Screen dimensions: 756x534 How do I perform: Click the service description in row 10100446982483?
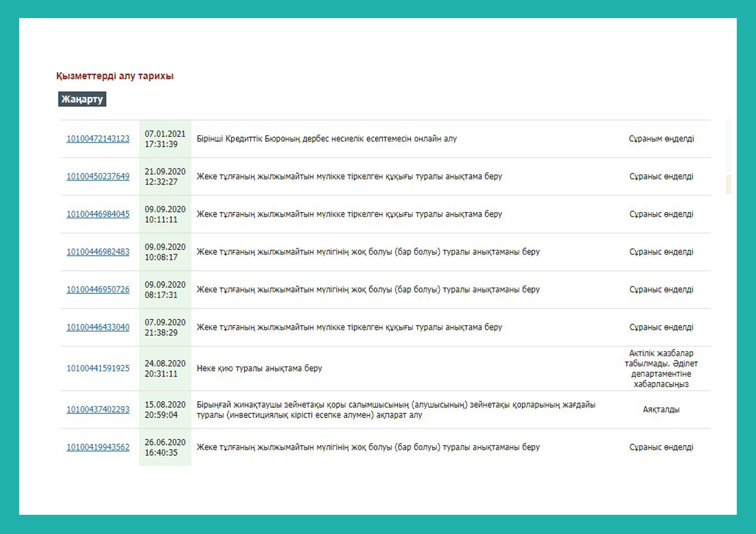click(368, 252)
